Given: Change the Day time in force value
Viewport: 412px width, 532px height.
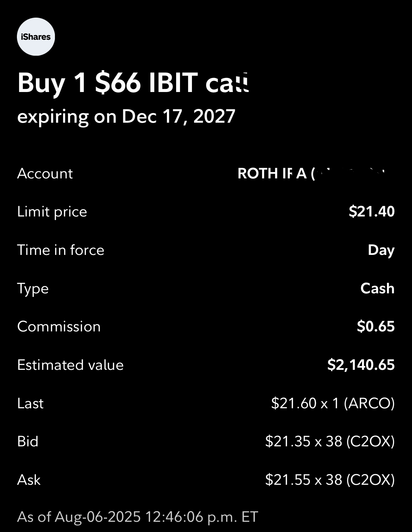Looking at the screenshot, I should [x=381, y=250].
